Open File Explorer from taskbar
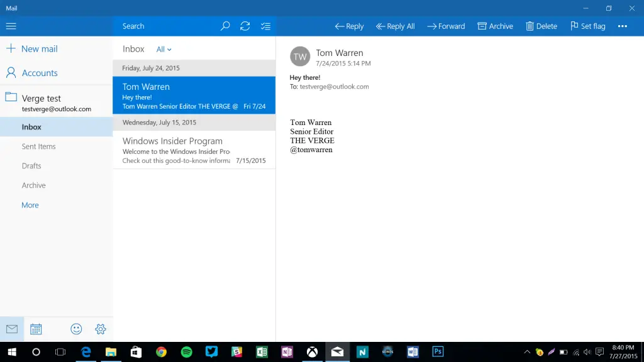644x362 pixels. pyautogui.click(x=111, y=352)
